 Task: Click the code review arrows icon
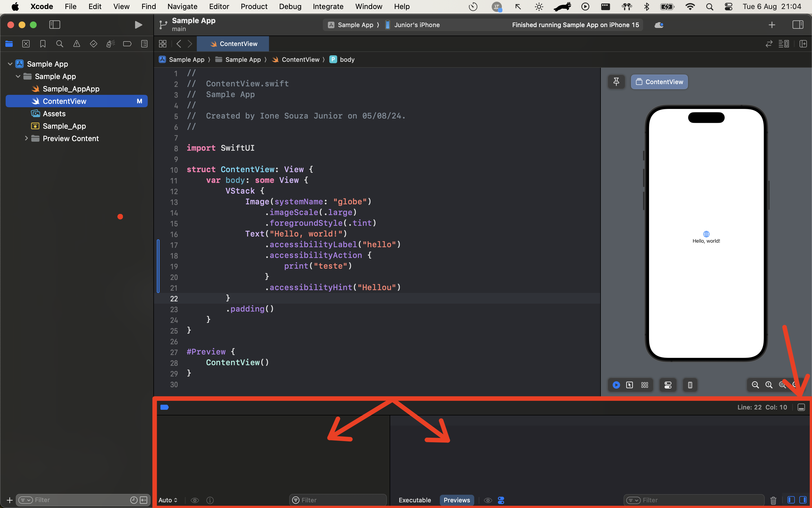tap(769, 44)
